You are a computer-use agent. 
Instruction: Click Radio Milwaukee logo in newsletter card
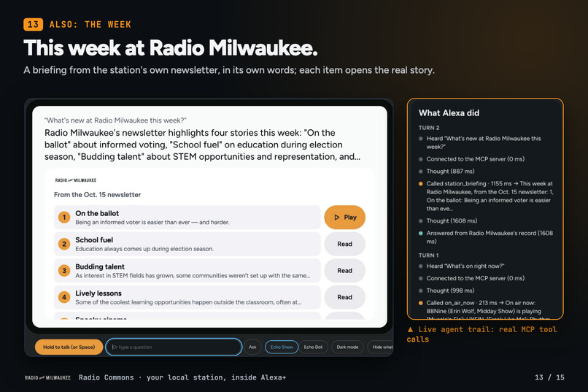76,180
